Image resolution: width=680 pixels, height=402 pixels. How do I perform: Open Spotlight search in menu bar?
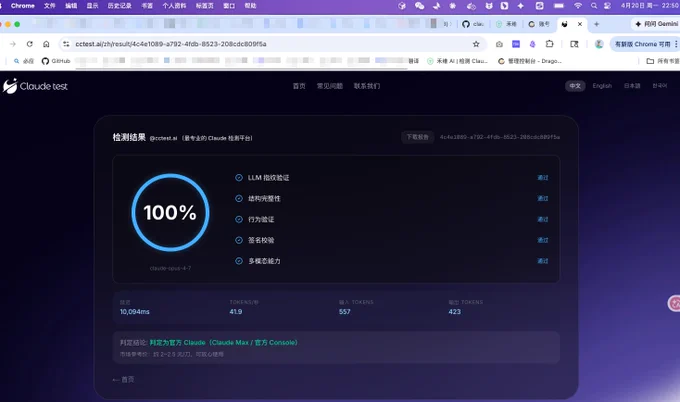(x=594, y=6)
